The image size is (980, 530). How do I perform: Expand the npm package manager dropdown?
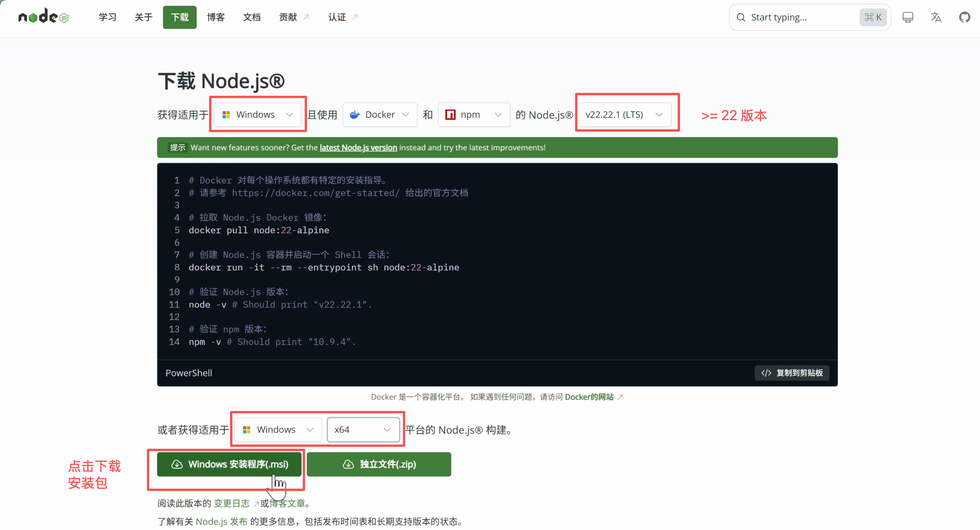[x=474, y=114]
